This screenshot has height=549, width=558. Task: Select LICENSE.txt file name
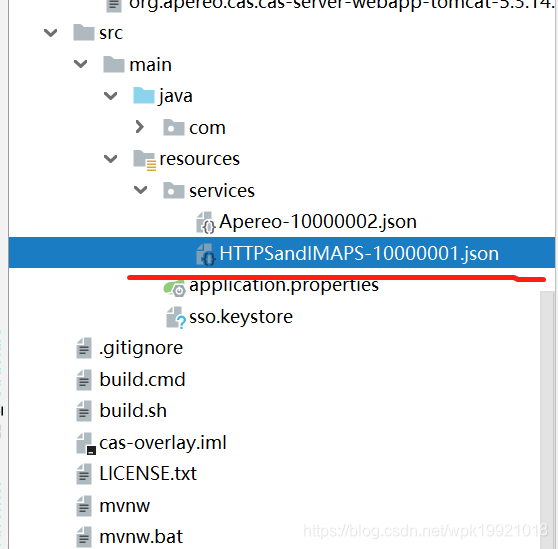coord(148,474)
